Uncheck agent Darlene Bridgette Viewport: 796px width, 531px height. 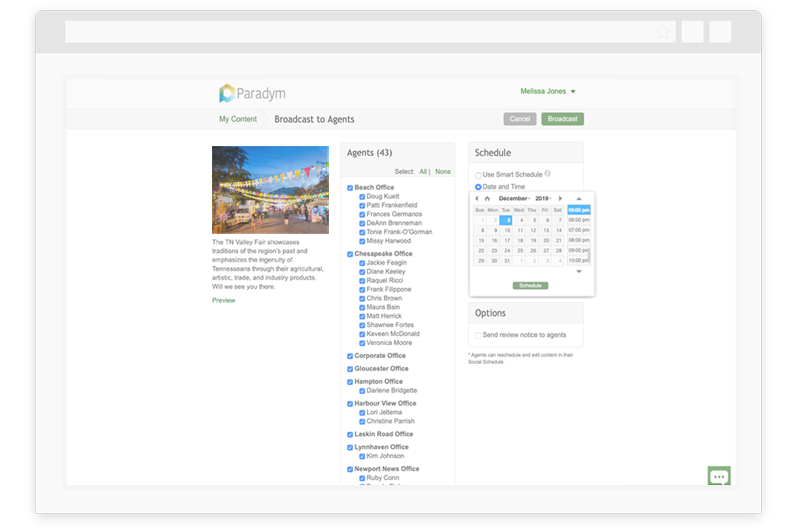(x=362, y=391)
